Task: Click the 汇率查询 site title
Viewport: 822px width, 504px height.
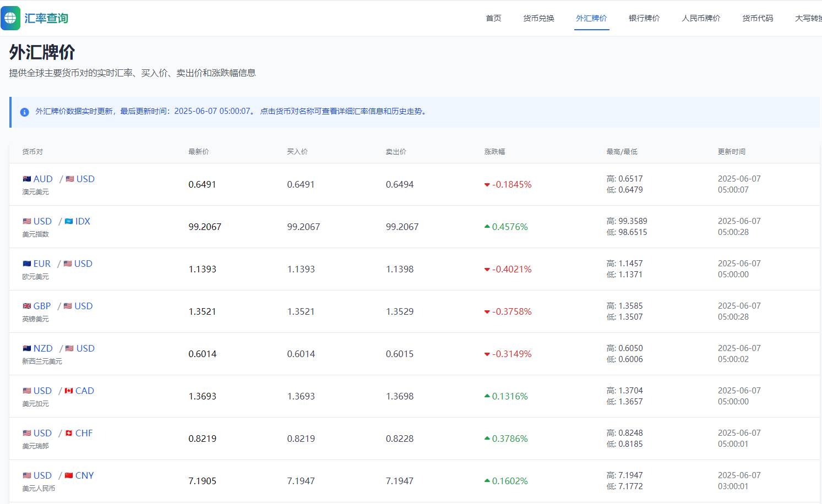Action: tap(46, 18)
